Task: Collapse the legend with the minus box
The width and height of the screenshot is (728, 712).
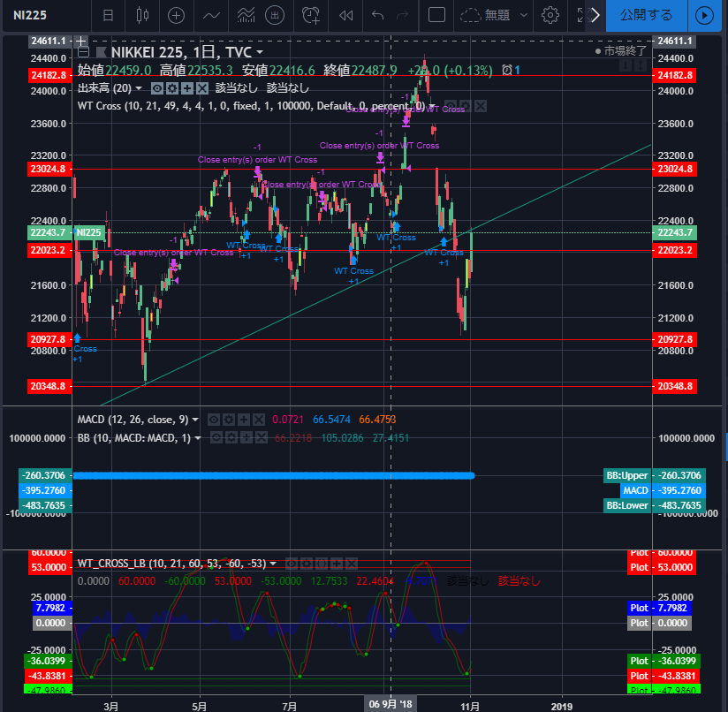Action: 83,51
